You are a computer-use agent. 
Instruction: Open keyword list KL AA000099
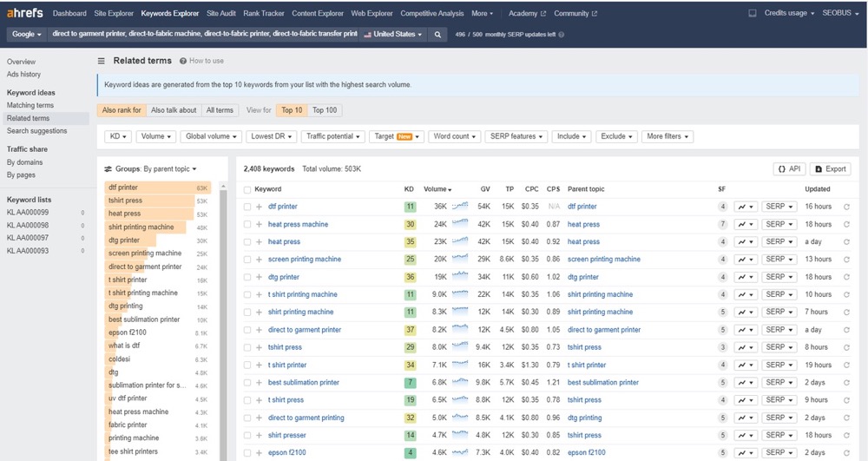pyautogui.click(x=28, y=213)
